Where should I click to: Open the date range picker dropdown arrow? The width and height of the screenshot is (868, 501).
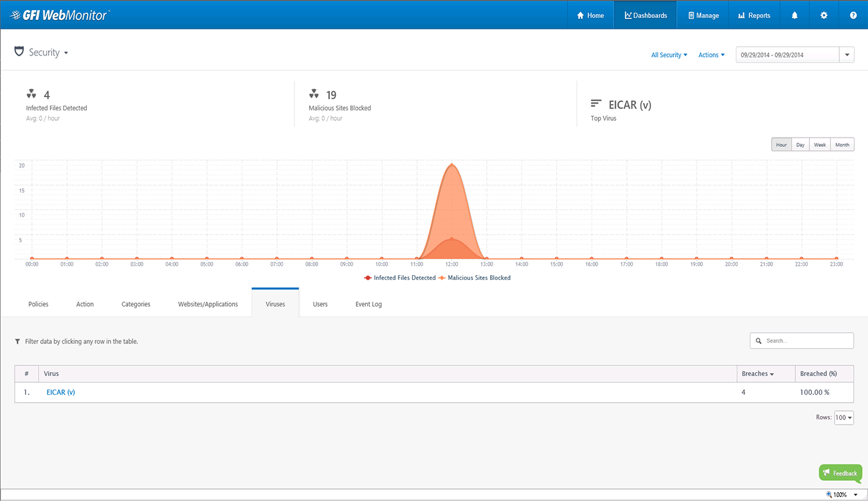(847, 55)
